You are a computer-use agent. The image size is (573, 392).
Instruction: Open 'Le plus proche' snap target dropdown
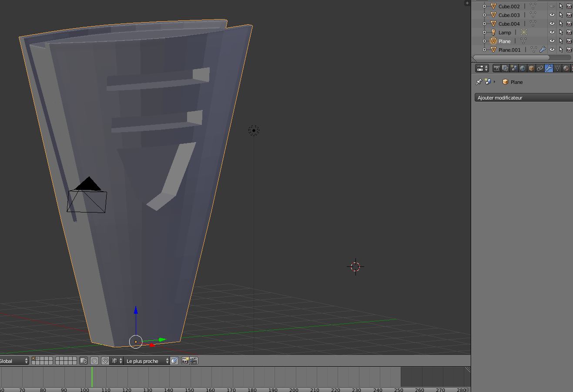pyautogui.click(x=147, y=361)
